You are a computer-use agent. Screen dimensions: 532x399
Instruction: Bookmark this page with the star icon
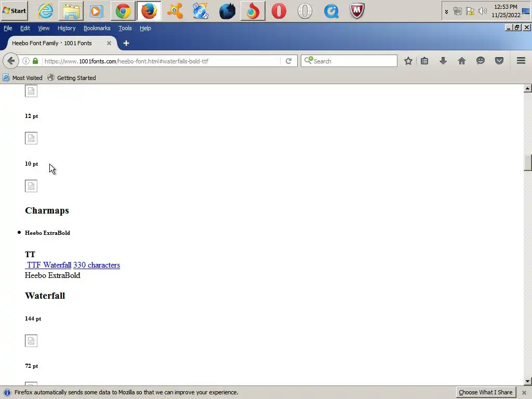408,61
